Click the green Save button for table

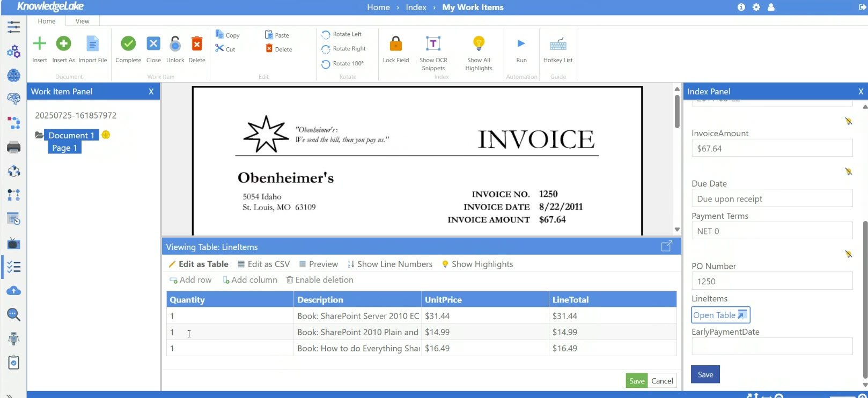[637, 381]
